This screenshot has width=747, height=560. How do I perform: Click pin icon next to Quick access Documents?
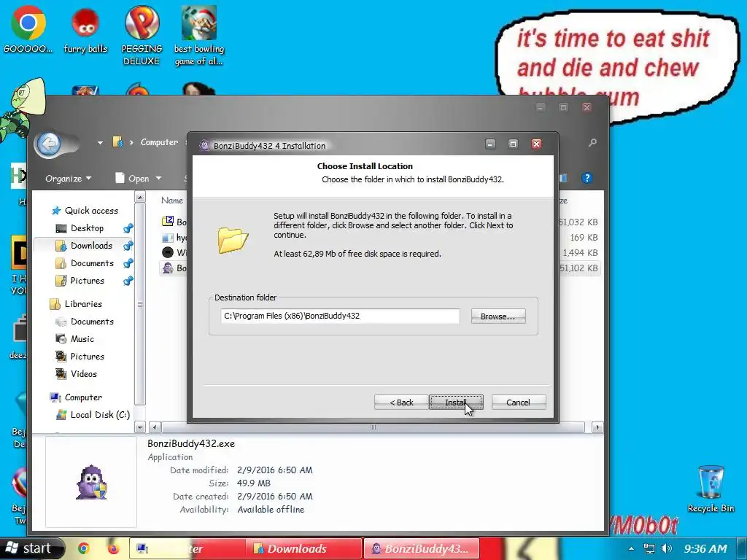128,263
